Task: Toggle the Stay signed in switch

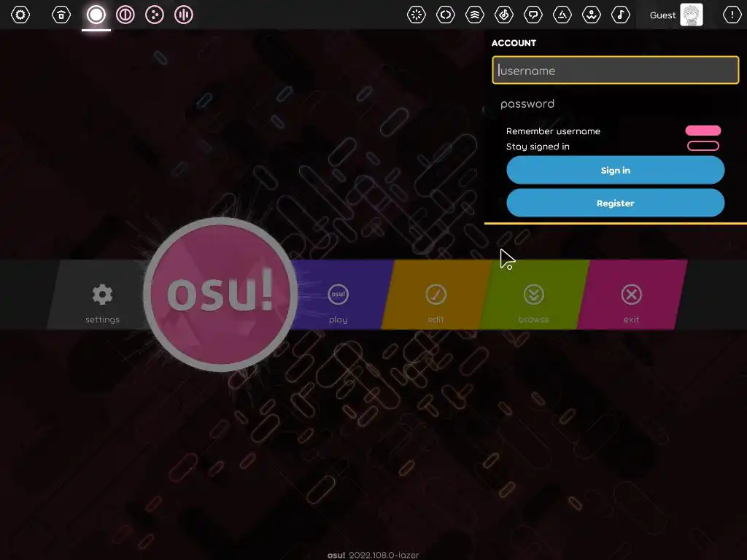Action: 703,146
